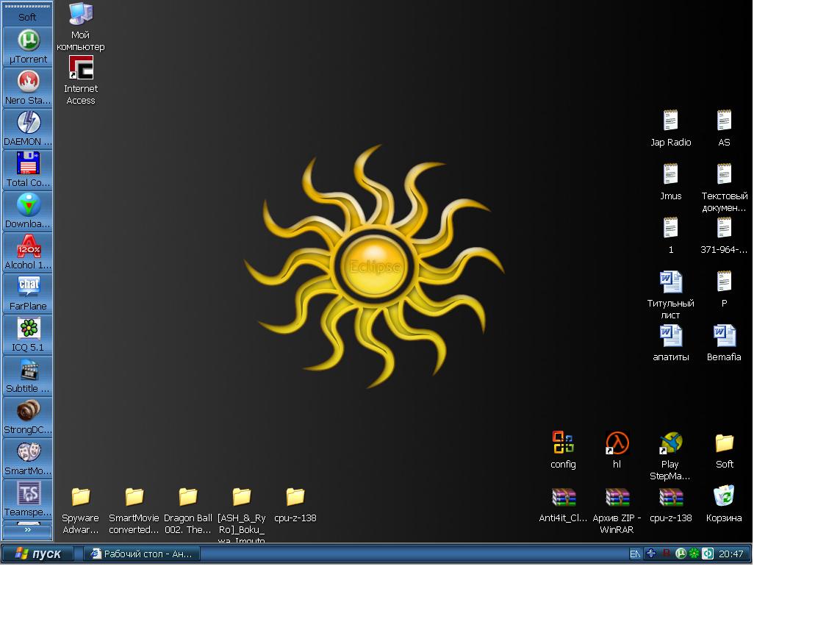Click the Soft toolbar title label

[27, 17]
